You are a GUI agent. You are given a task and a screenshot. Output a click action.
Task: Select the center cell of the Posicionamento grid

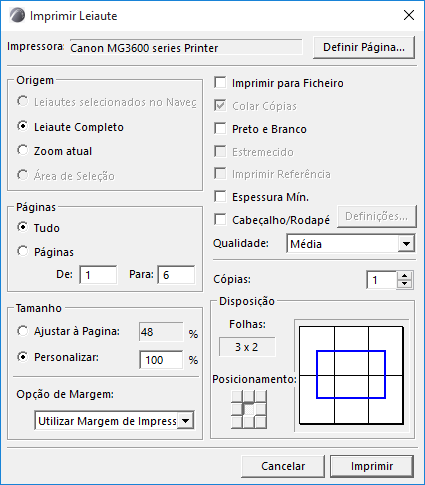tap(249, 409)
